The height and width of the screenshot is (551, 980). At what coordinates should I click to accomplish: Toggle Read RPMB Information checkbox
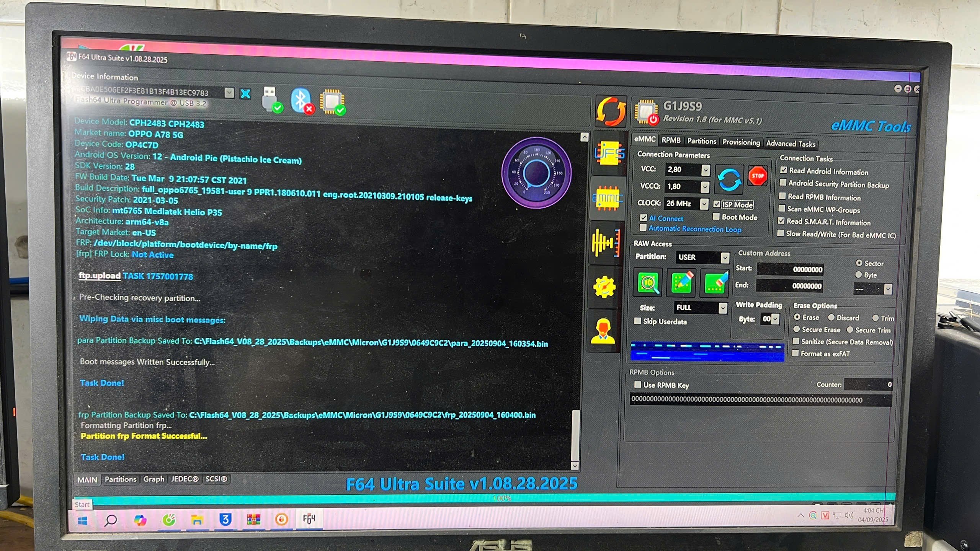(782, 196)
